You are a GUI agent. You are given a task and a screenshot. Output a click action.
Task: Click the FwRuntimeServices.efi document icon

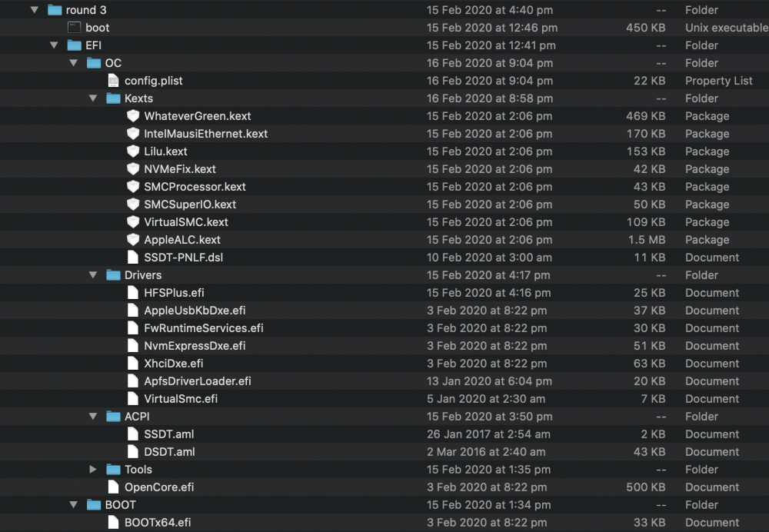[133, 328]
